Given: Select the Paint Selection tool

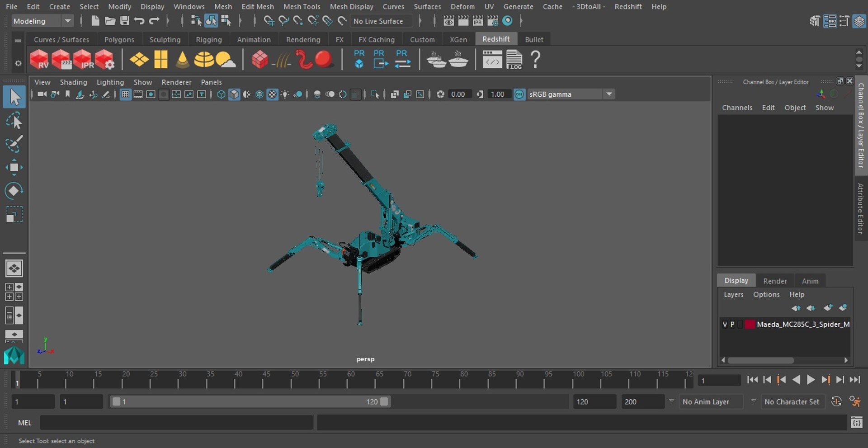Looking at the screenshot, I should click(x=14, y=144).
